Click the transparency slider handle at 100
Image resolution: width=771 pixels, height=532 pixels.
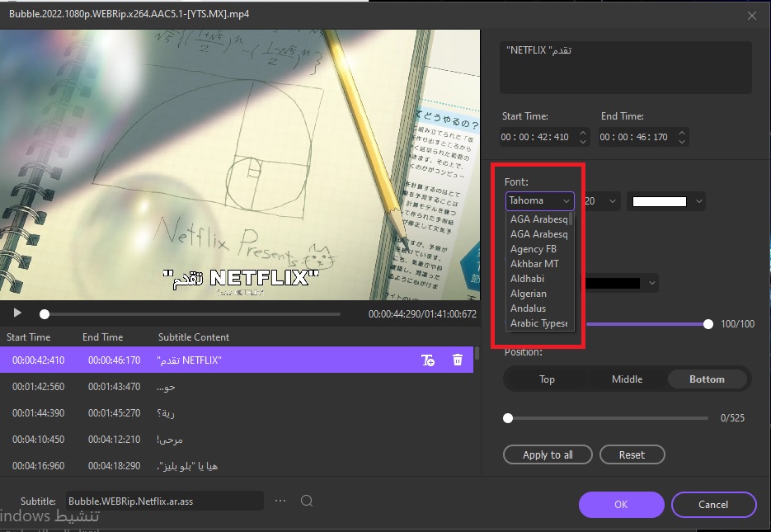click(708, 324)
